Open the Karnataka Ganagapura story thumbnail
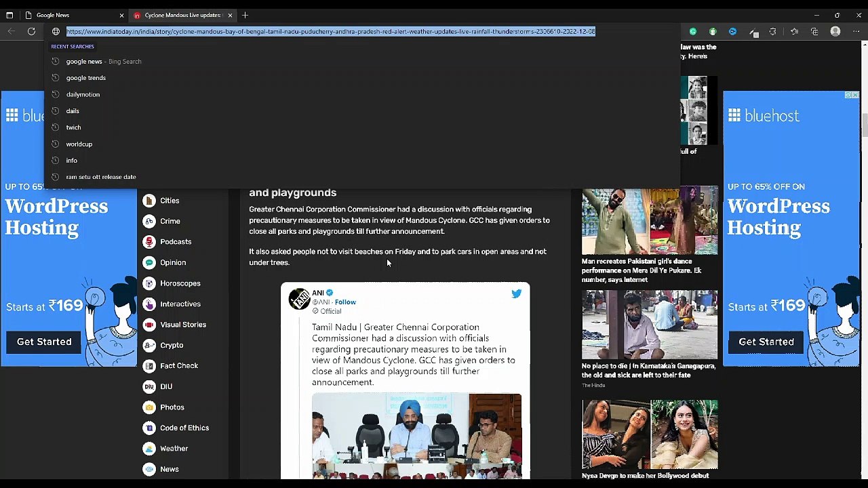The height and width of the screenshot is (488, 868). (650, 325)
